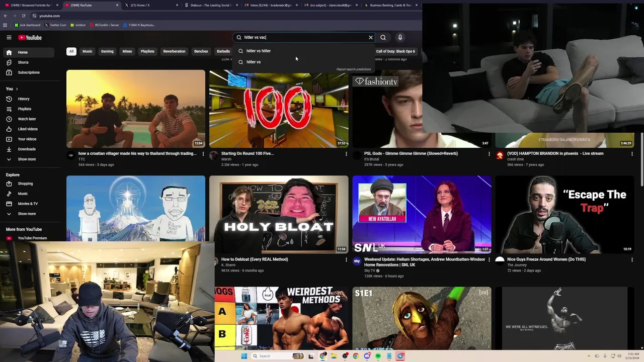Switch to the Gmail Inbox browser tab

point(271,5)
